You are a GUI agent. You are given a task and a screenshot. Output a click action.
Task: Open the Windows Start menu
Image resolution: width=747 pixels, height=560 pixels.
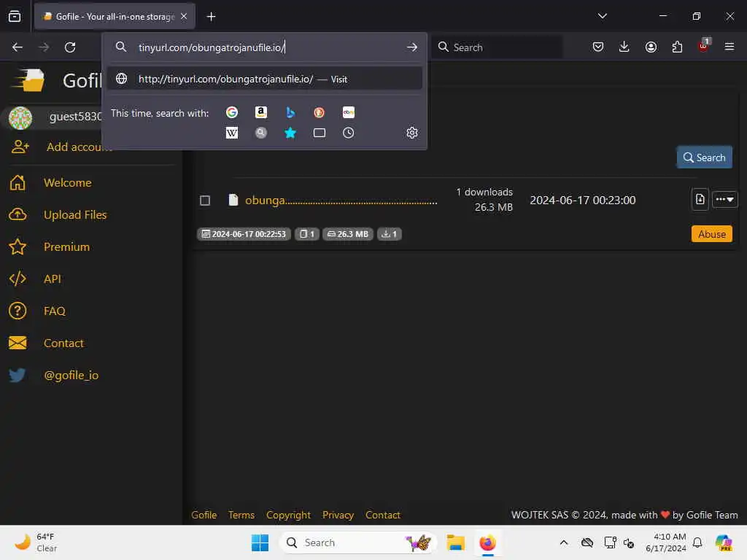(x=260, y=542)
